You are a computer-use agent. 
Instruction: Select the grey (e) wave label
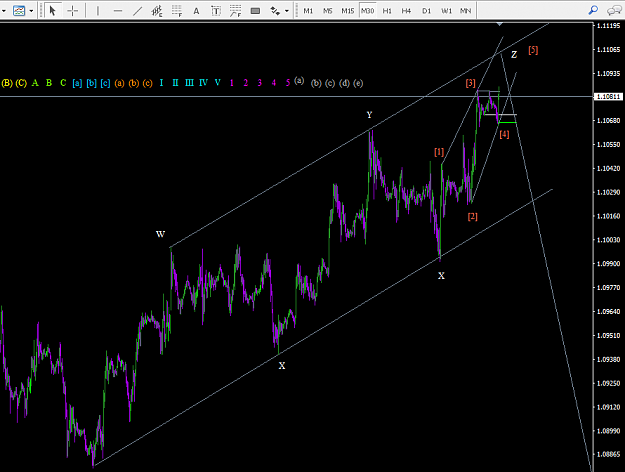[358, 83]
